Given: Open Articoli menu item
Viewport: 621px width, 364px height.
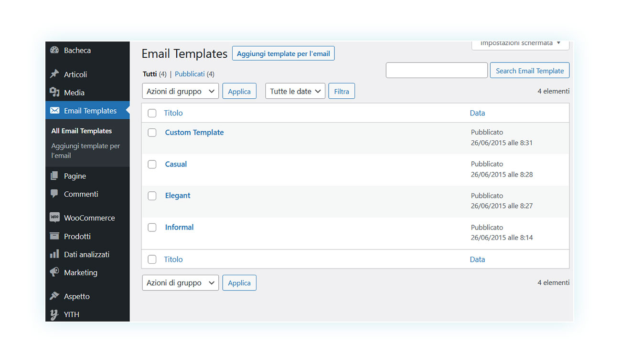Looking at the screenshot, I should (87, 74).
